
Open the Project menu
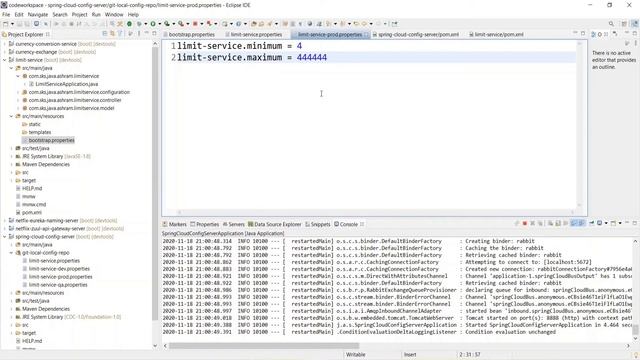pyautogui.click(x=80, y=14)
